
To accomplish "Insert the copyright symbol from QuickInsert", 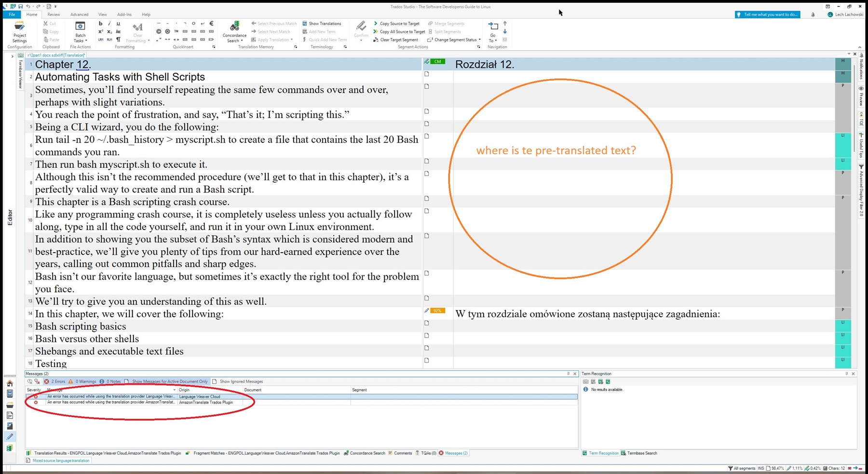I will (159, 31).
